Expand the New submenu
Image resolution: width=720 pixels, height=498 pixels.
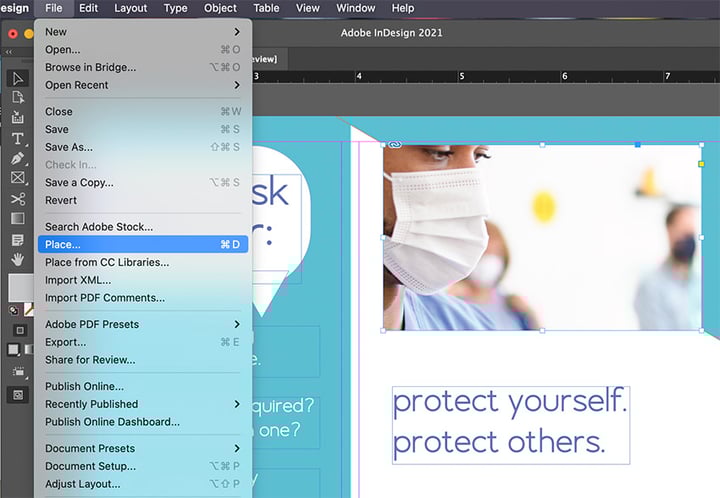143,32
